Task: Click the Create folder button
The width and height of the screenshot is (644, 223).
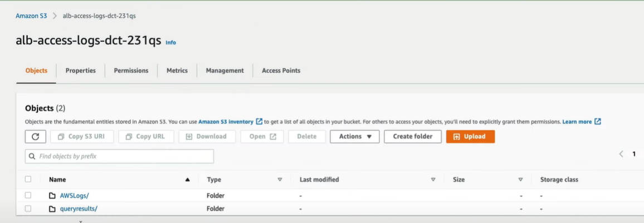Action: click(413, 136)
